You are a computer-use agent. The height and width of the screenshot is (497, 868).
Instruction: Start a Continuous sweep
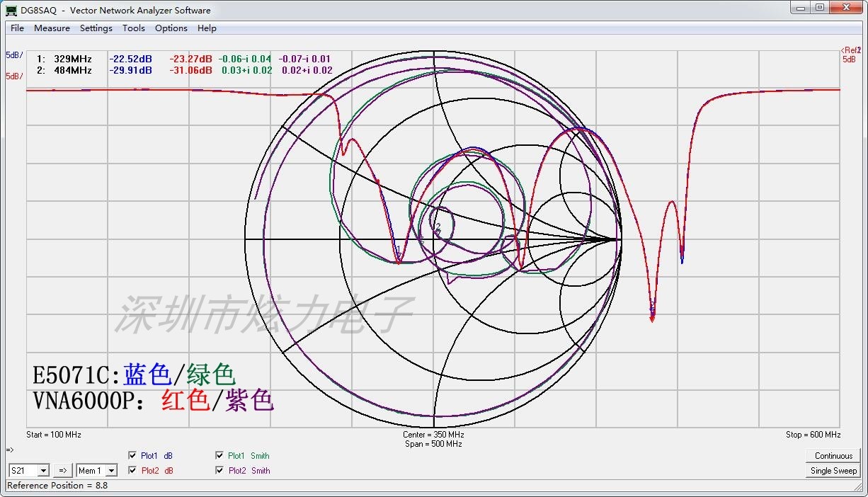click(x=833, y=456)
